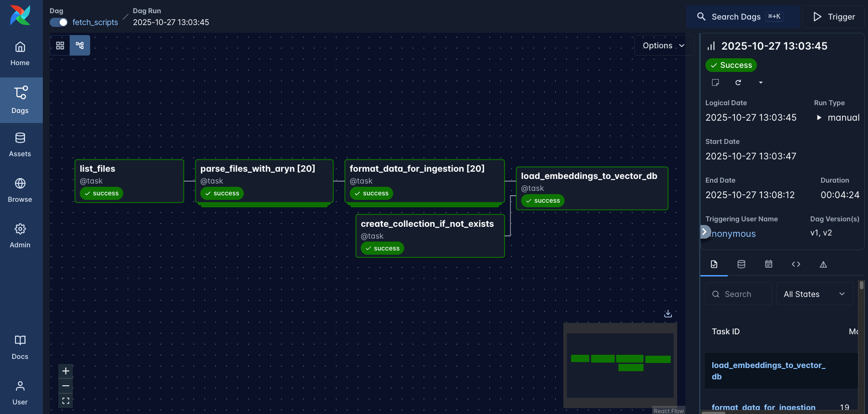
Task: Open the Asset events tab
Action: click(x=741, y=264)
